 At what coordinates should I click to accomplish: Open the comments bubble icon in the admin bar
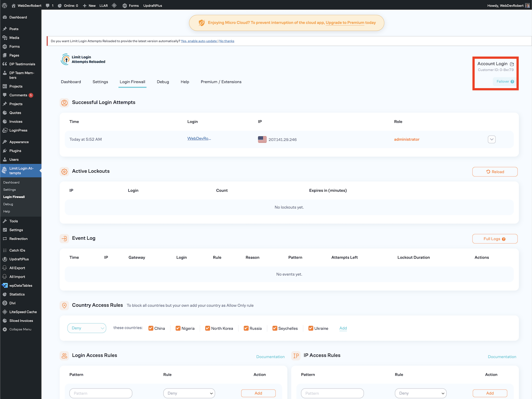tap(48, 5)
